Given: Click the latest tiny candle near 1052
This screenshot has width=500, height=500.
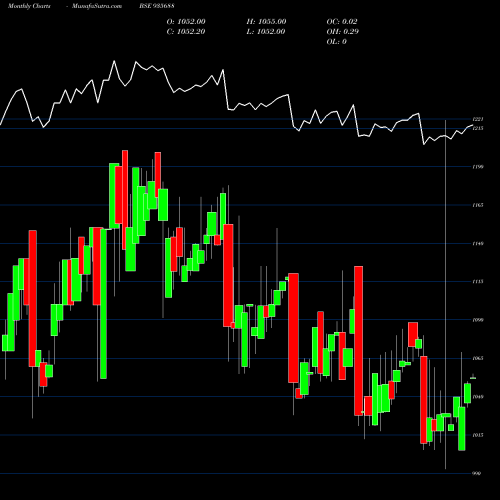Looking at the screenshot, I should tap(473, 378).
